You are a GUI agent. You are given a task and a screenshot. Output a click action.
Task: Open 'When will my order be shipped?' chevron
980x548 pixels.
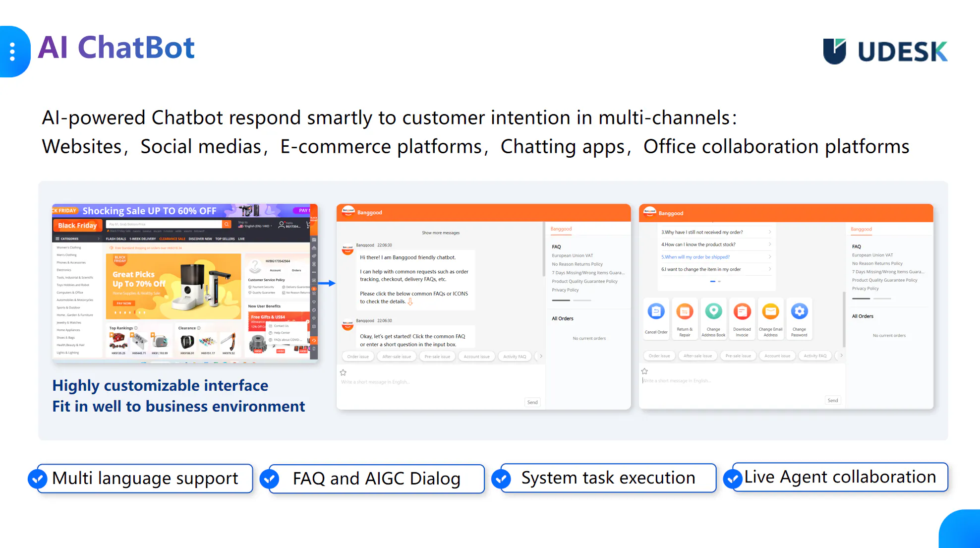[770, 257]
